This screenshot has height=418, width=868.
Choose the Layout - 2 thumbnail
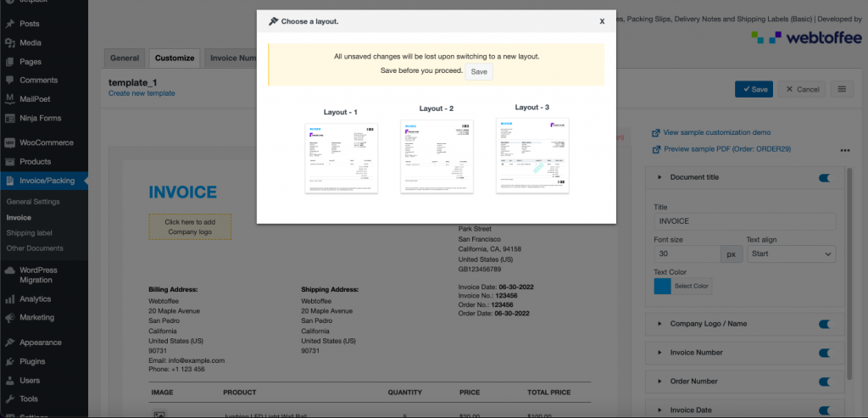click(x=437, y=156)
